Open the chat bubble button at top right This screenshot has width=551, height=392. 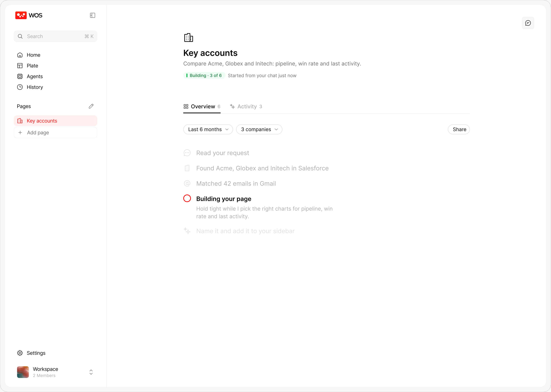pyautogui.click(x=528, y=23)
